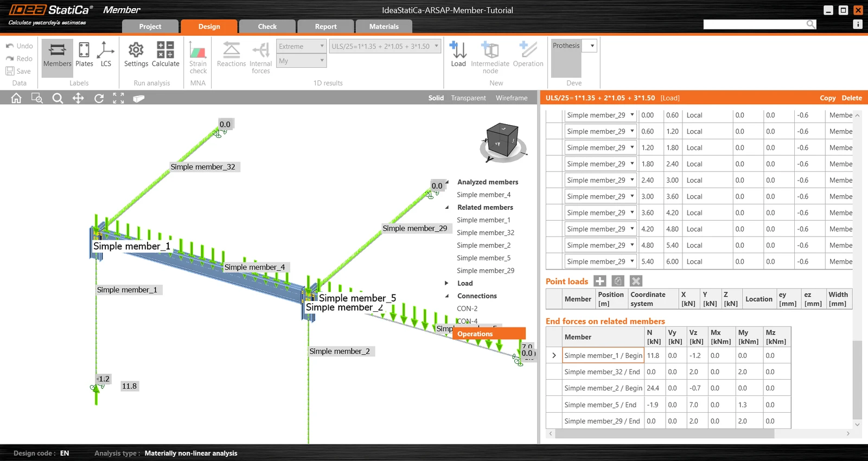Switch view mode to Wireframe
Image resolution: width=868 pixels, height=461 pixels.
coord(512,98)
